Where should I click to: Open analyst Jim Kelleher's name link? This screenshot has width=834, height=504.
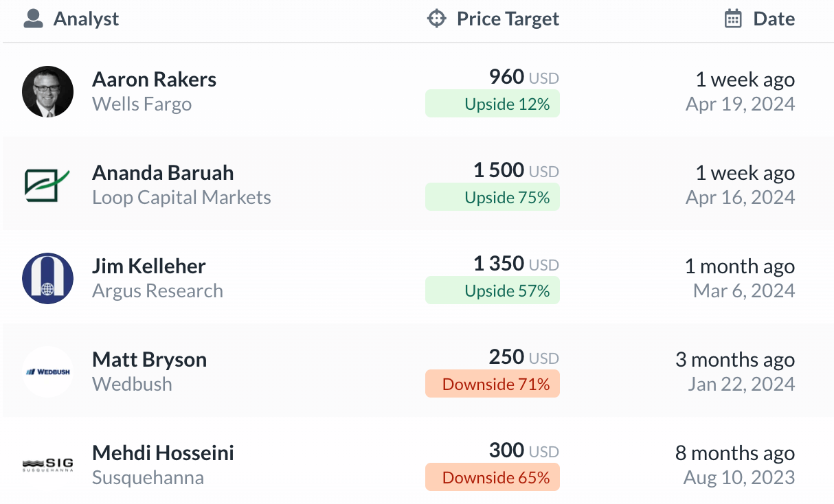click(149, 266)
